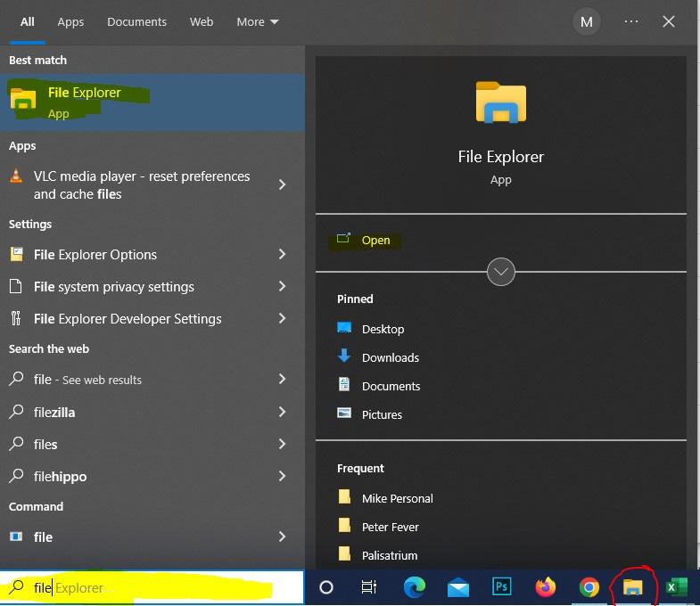This screenshot has height=606, width=700.
Task: Expand files suggestion arrow
Action: point(282,444)
